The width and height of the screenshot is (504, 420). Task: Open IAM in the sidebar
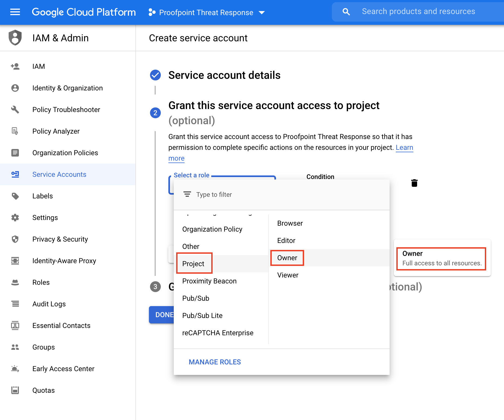(x=68, y=66)
